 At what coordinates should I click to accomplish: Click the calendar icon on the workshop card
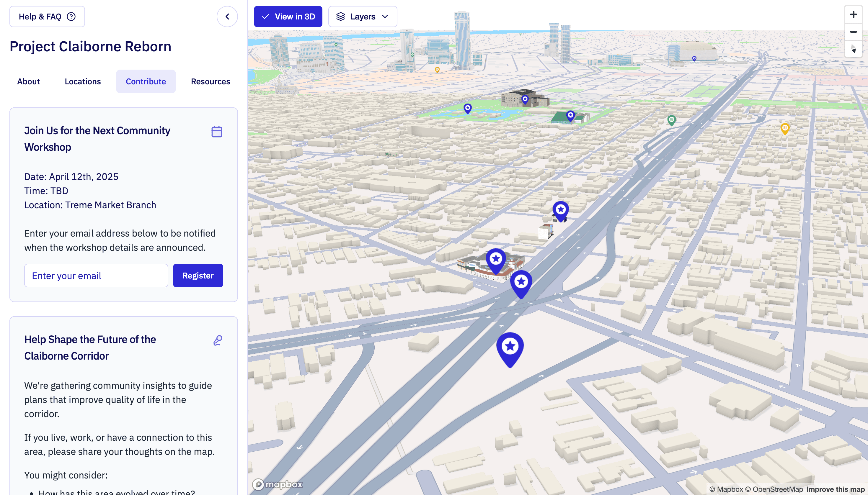(x=217, y=132)
